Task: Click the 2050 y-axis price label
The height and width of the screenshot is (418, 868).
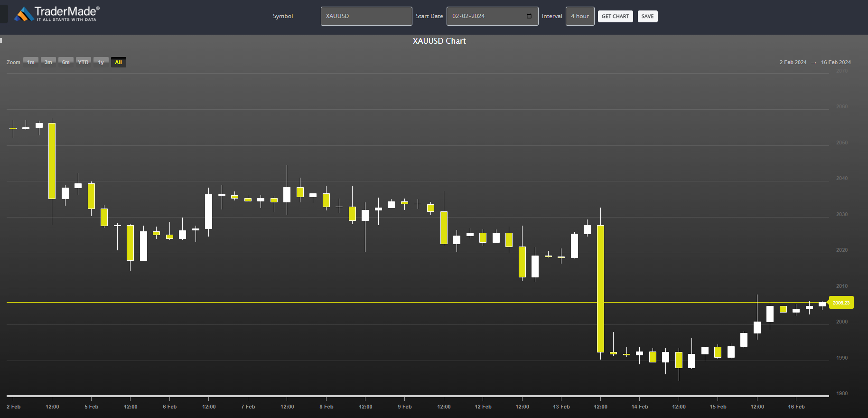Action: (842, 142)
